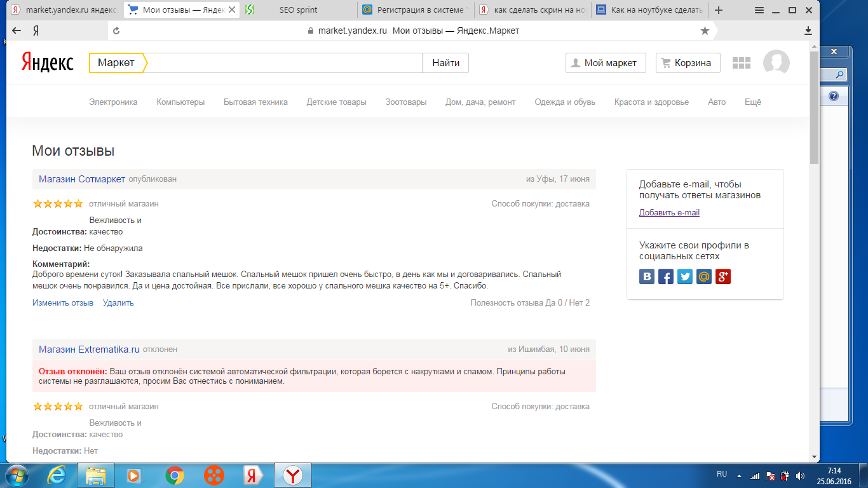Screen dimensions: 868x488
Task: Switch to market.yandex.ru first tab
Action: coord(64,10)
